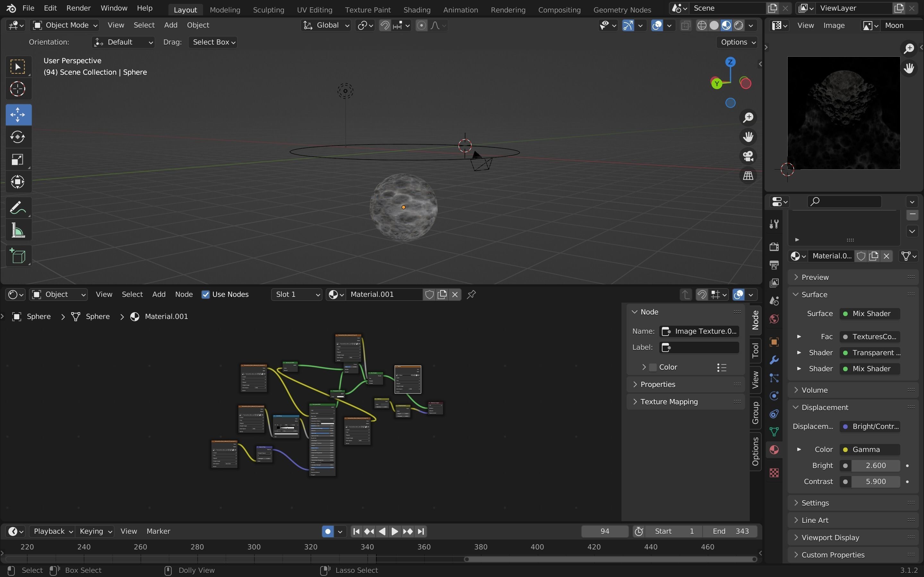924x577 pixels.
Task: Click the Bright value slider field
Action: coord(875,465)
